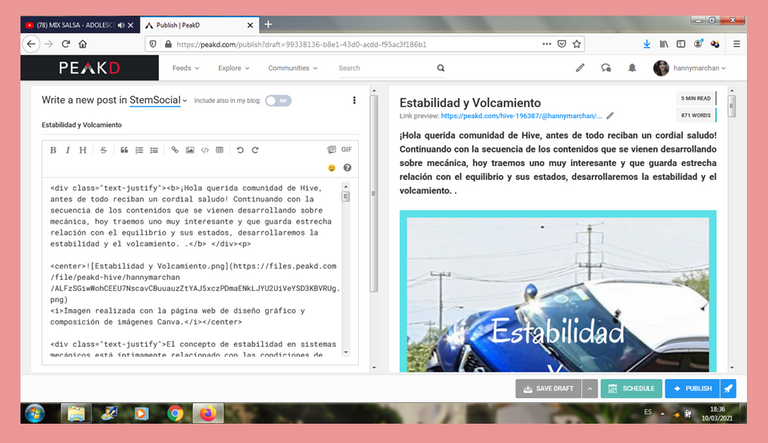Screen dimensions: 768x443
Task: Insert bulleted list
Action: 154,150
